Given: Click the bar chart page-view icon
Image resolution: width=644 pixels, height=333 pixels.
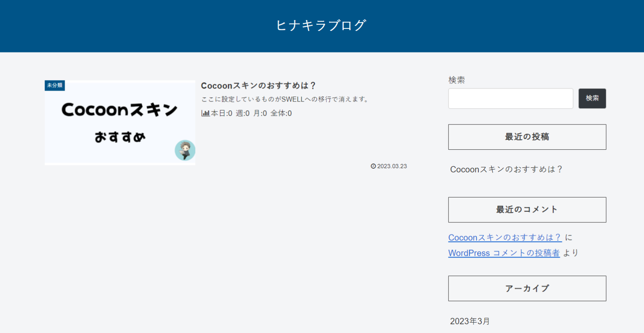Looking at the screenshot, I should [205, 113].
